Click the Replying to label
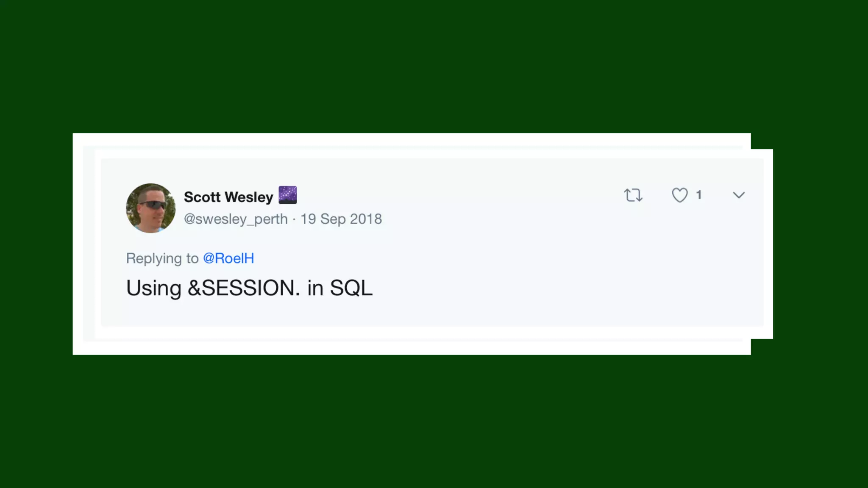 coord(162,258)
